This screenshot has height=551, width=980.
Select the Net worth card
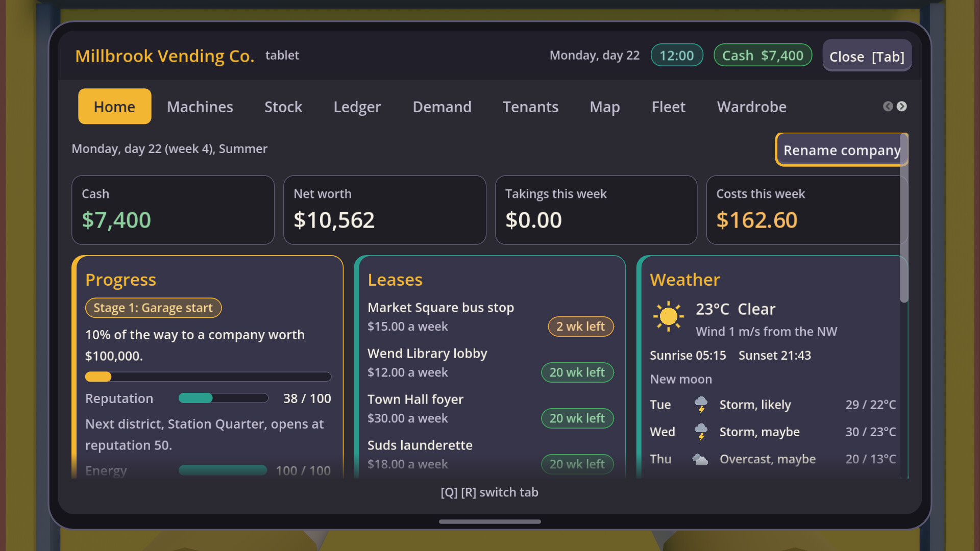tap(385, 210)
